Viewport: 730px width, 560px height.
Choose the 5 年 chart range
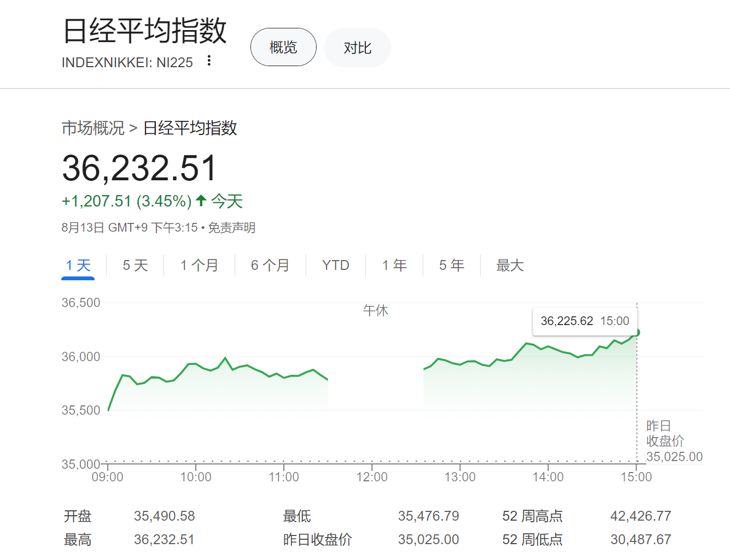452,266
